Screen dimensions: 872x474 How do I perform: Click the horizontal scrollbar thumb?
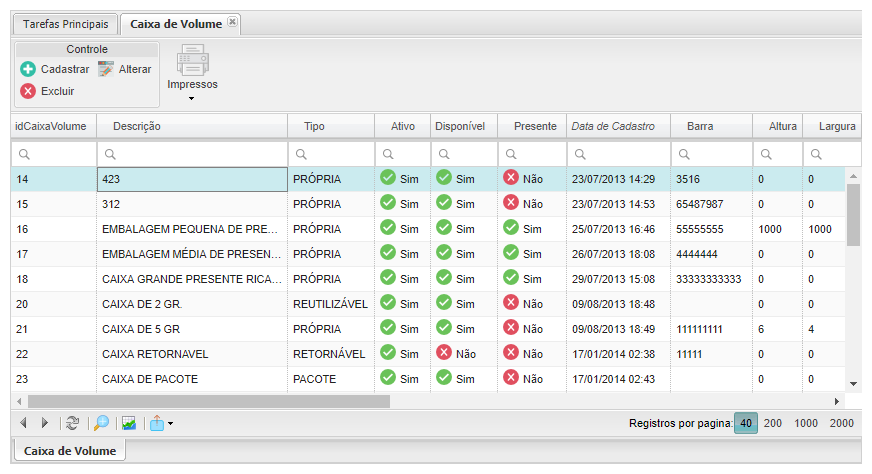209,401
